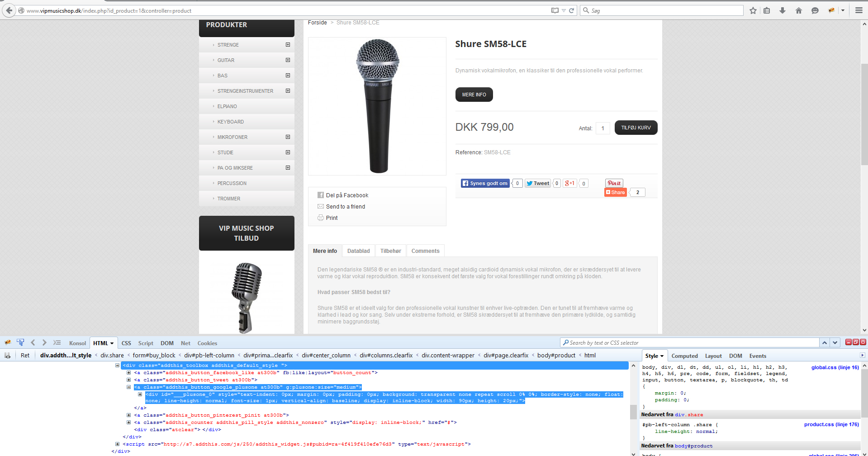Go forward in Firebug panel history
The width and height of the screenshot is (868, 456).
pos(44,343)
